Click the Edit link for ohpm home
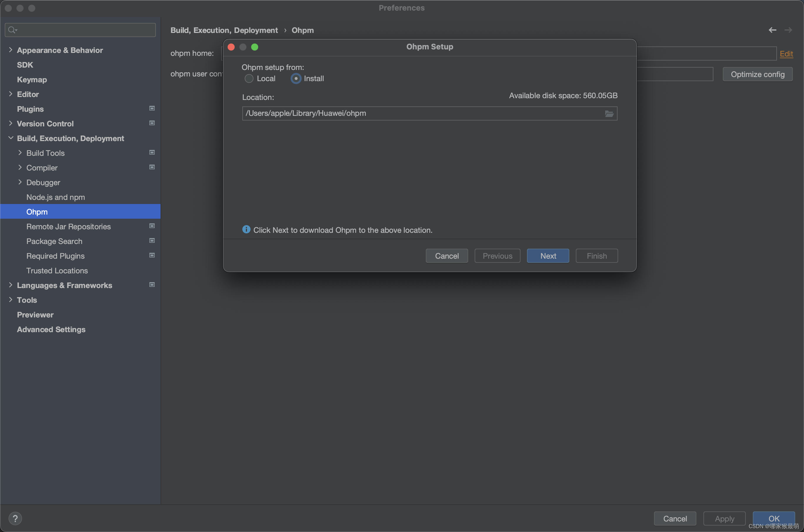The height and width of the screenshot is (532, 804). (786, 53)
